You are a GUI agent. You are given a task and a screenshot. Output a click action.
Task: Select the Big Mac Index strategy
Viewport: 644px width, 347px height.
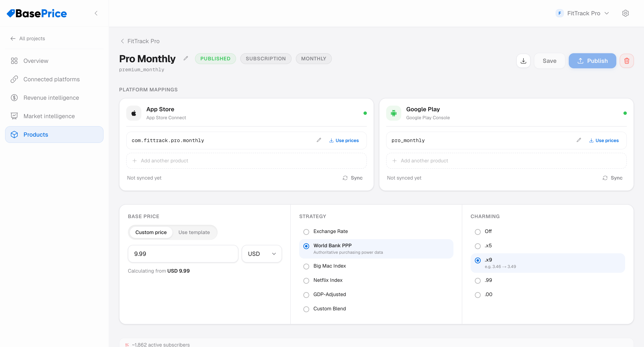click(x=376, y=266)
